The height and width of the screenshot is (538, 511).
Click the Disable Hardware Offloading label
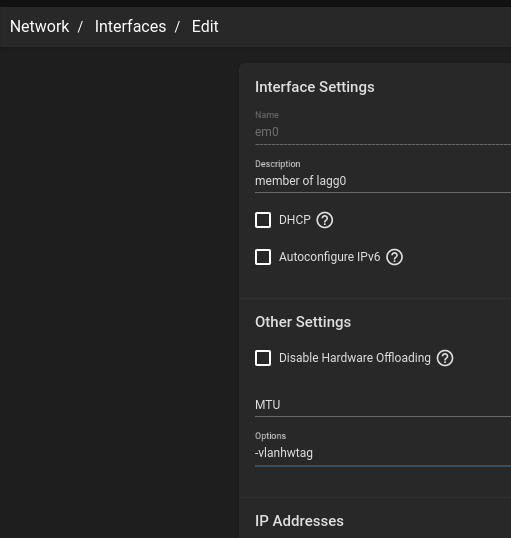(355, 358)
